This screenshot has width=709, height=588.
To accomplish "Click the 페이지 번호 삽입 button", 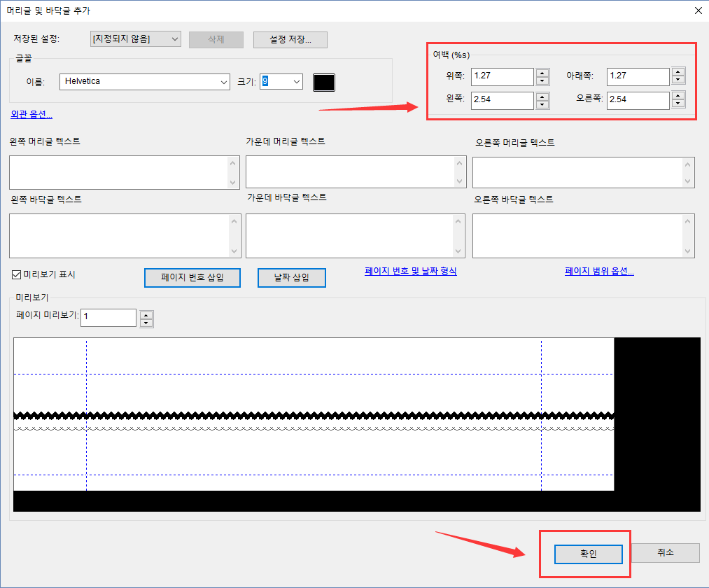I will pos(192,277).
